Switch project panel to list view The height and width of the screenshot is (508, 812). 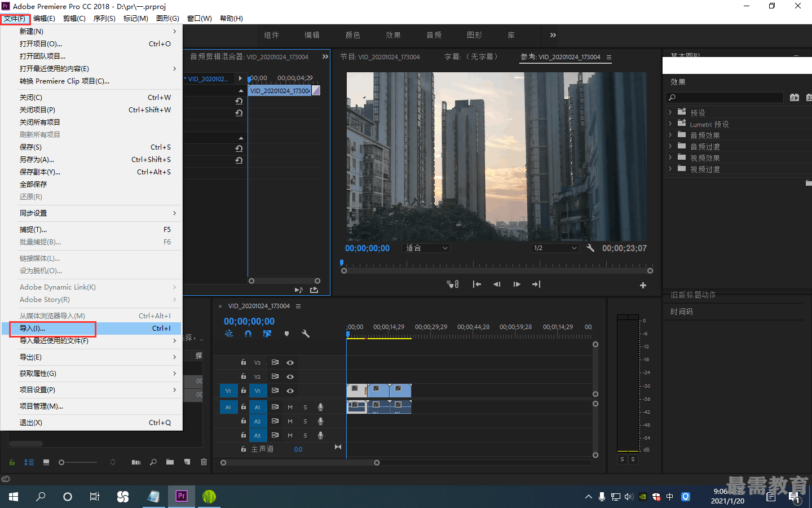29,462
